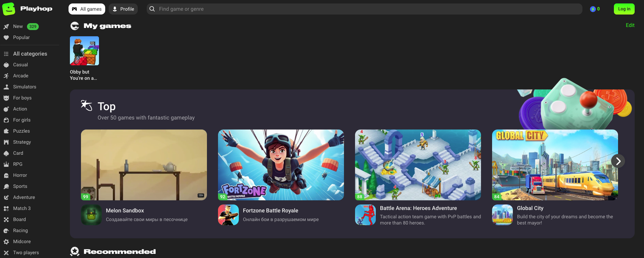Click "Over 50 games with fantastic gameplay"
The image size is (644, 258).
146,118
